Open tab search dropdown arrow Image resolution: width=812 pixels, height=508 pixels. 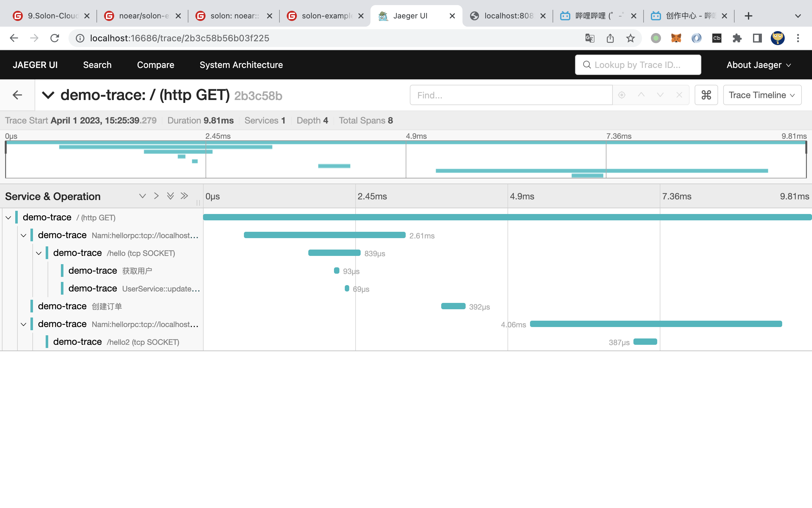coord(798,16)
